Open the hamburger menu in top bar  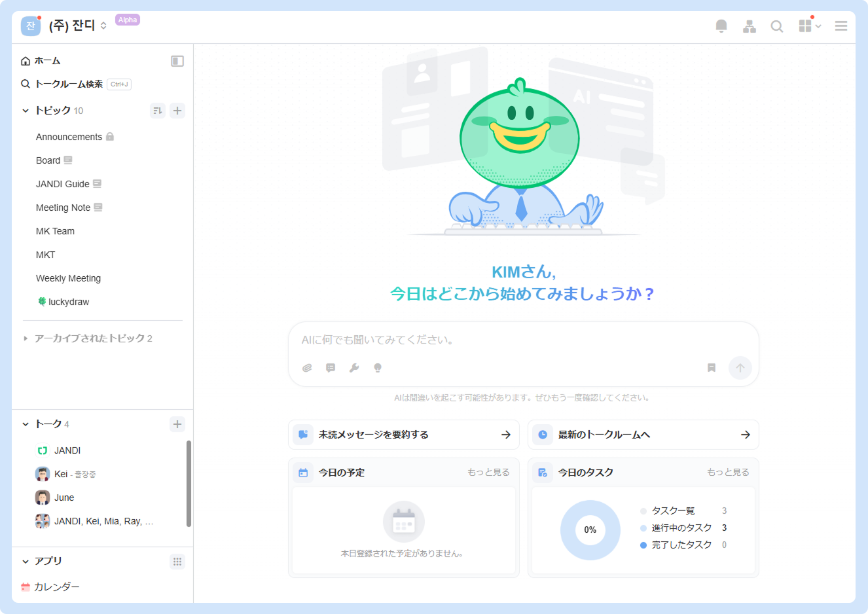click(841, 26)
